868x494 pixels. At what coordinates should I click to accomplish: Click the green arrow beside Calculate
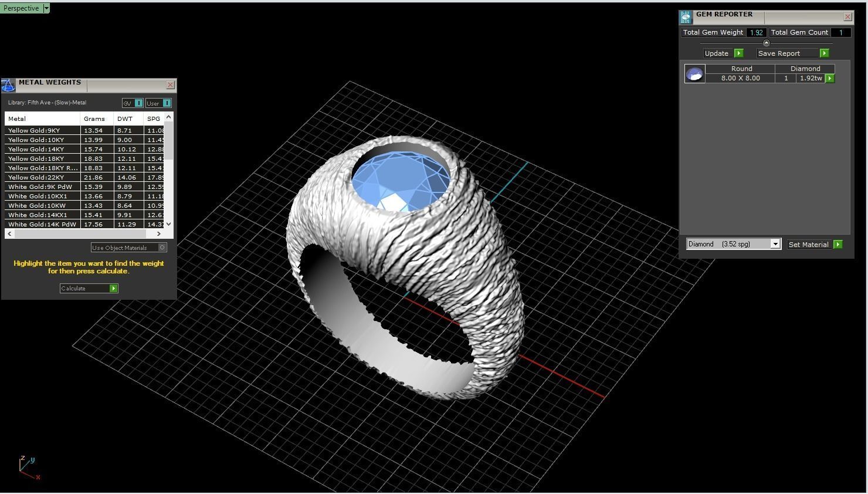click(x=114, y=288)
